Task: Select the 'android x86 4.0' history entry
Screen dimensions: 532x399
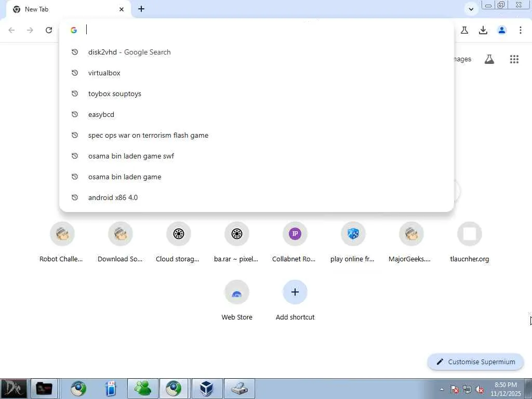Action: point(256,197)
